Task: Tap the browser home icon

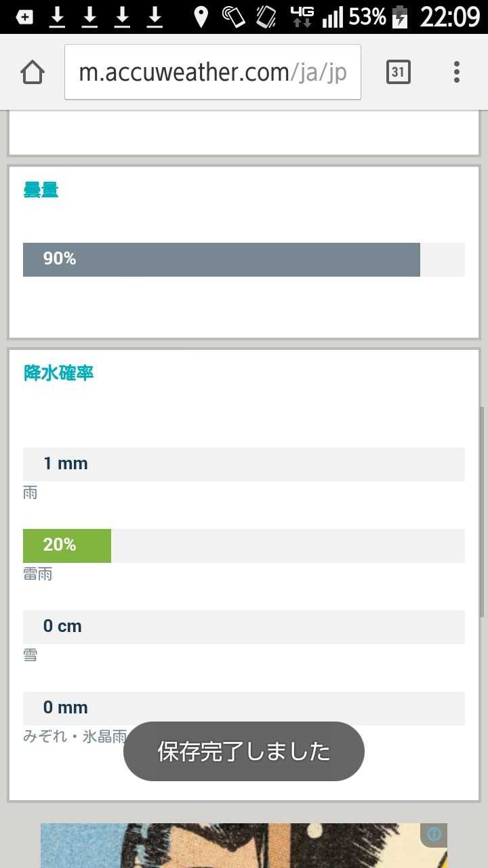Action: coord(33,72)
